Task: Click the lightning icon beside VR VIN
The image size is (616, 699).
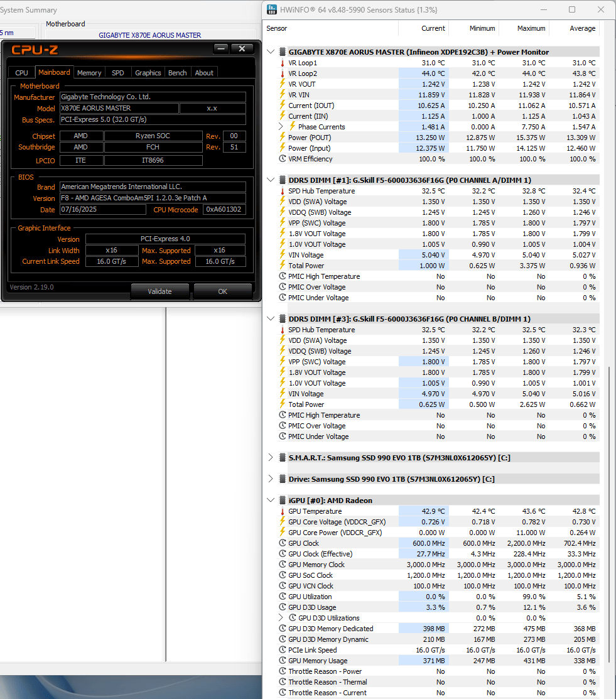Action: coord(282,94)
